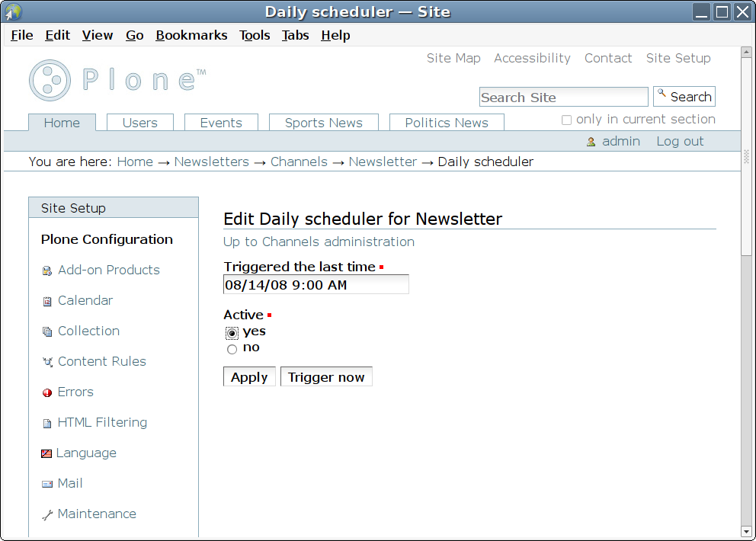Click the Maintenance wrench icon
The image size is (756, 541).
47,514
